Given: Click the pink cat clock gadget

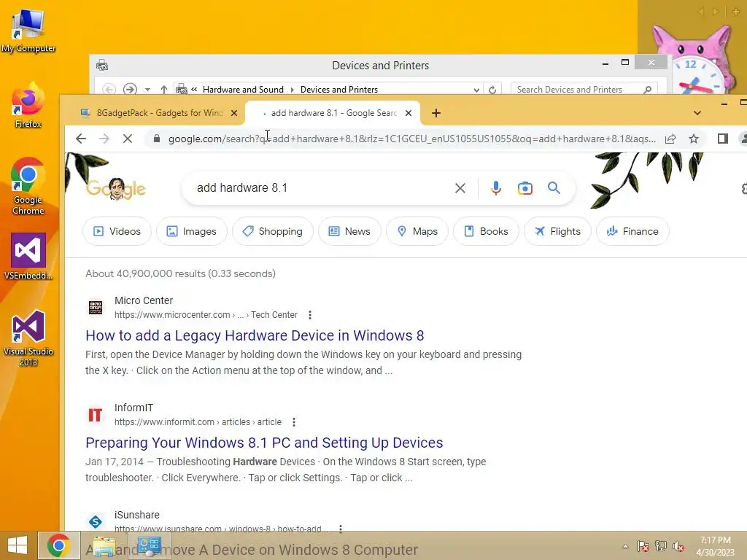Looking at the screenshot, I should coord(697,60).
